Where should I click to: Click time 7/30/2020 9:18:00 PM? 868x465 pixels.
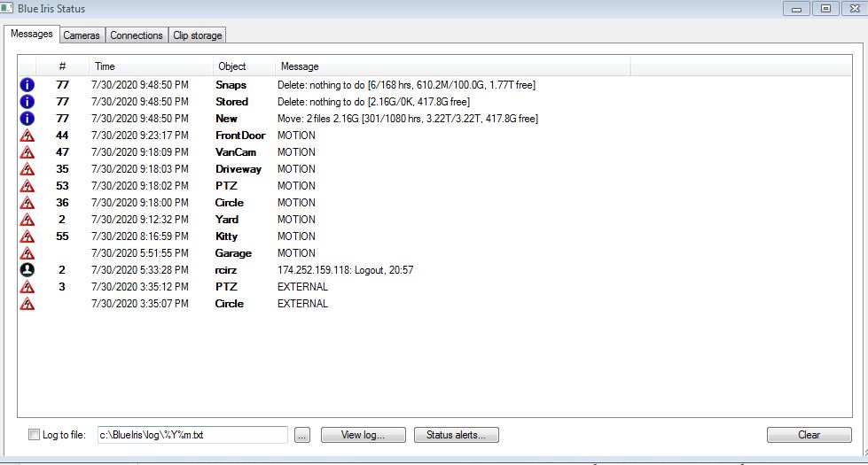click(x=140, y=203)
